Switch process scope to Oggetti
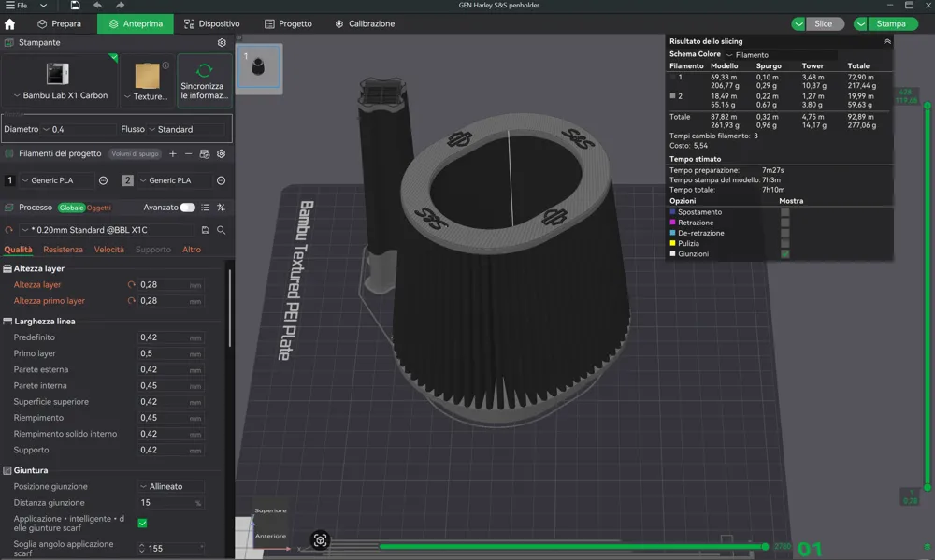This screenshot has height=560, width=935. point(99,208)
